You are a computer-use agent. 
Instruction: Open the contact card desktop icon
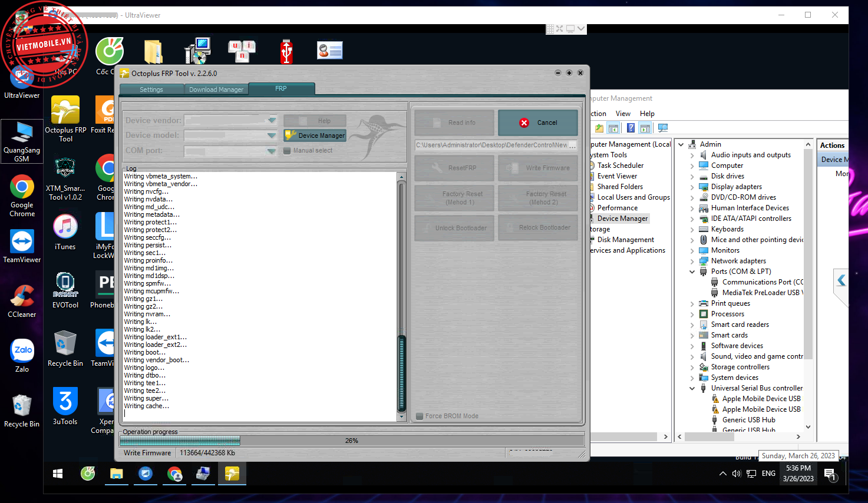(330, 51)
